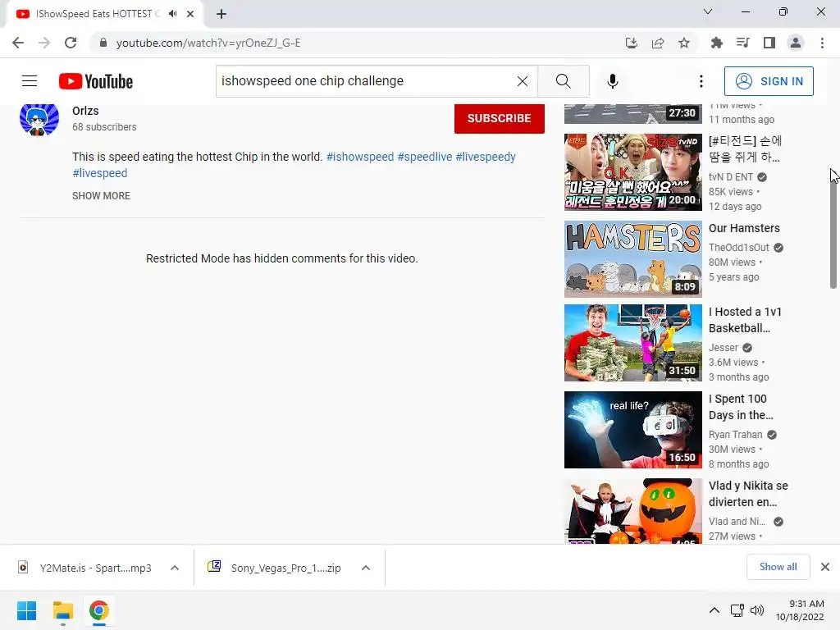Go back in the browser
Screen dimensions: 840x630
click(x=18, y=43)
